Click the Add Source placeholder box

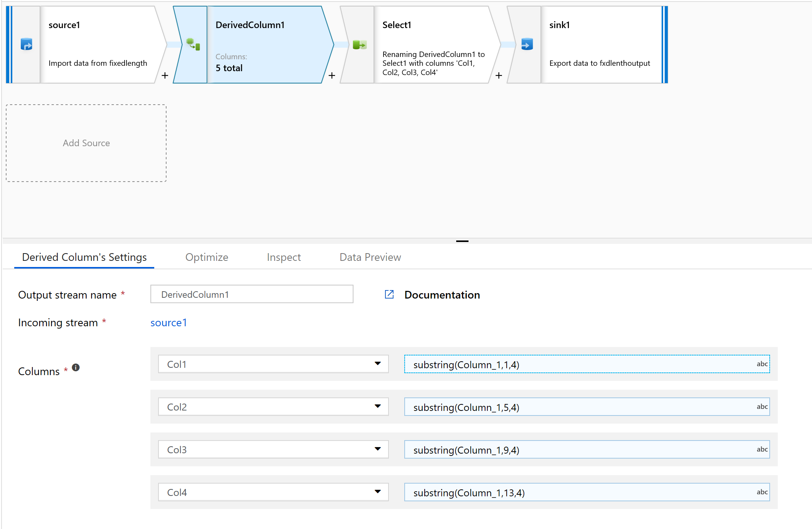[x=86, y=143]
